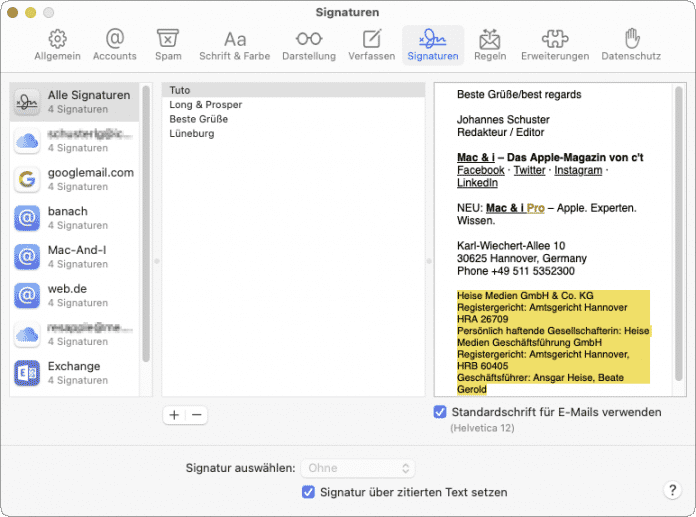Select the banach account row
The height and width of the screenshot is (517, 696).
click(75, 218)
